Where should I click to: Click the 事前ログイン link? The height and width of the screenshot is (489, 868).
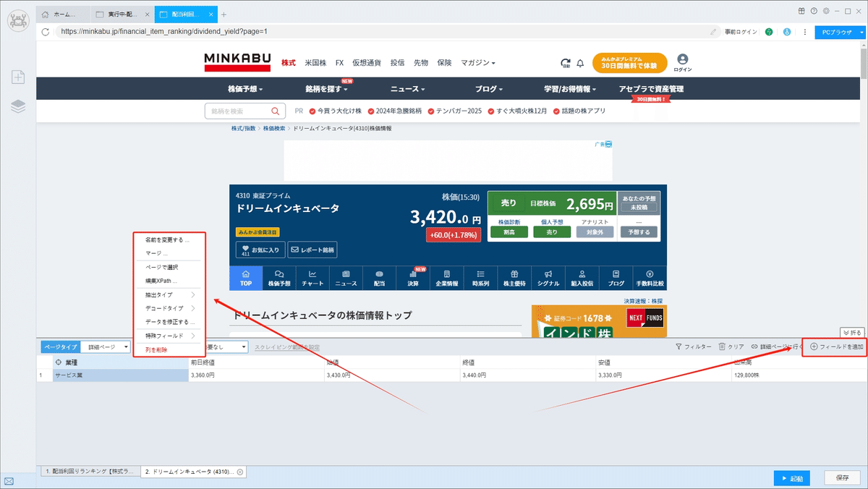[741, 32]
